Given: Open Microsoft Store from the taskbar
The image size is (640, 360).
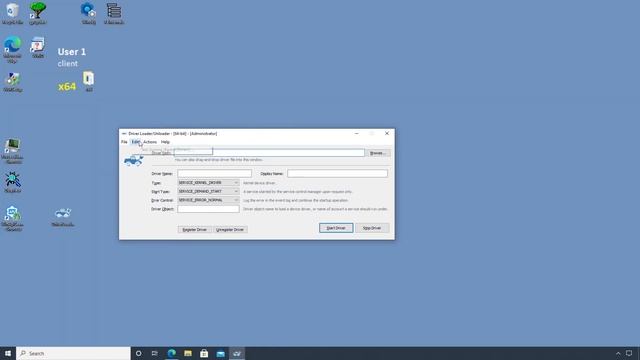Looking at the screenshot, I should [x=204, y=353].
